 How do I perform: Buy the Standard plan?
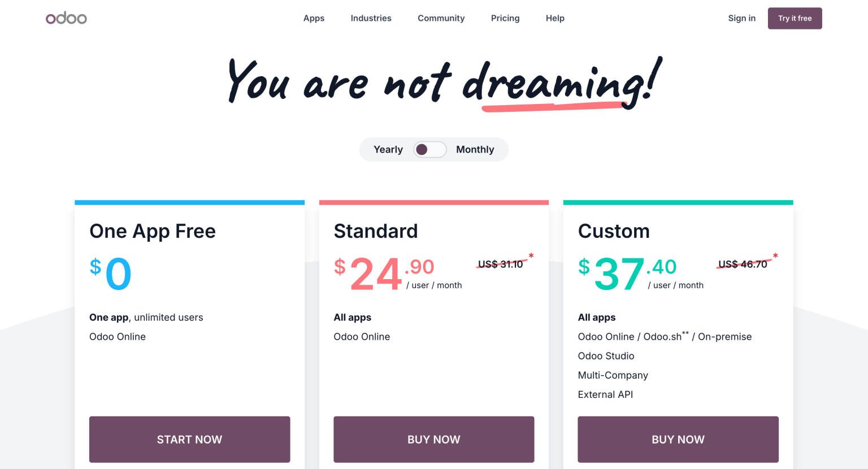pos(433,439)
